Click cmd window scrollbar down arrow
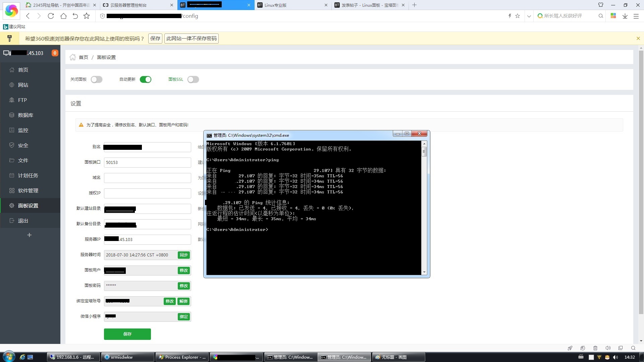Image resolution: width=644 pixels, height=362 pixels. pyautogui.click(x=424, y=272)
